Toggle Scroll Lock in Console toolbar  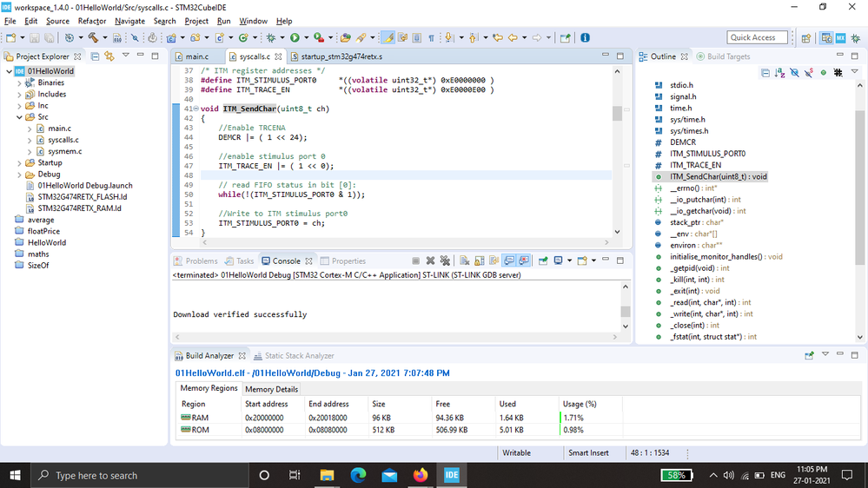click(480, 260)
